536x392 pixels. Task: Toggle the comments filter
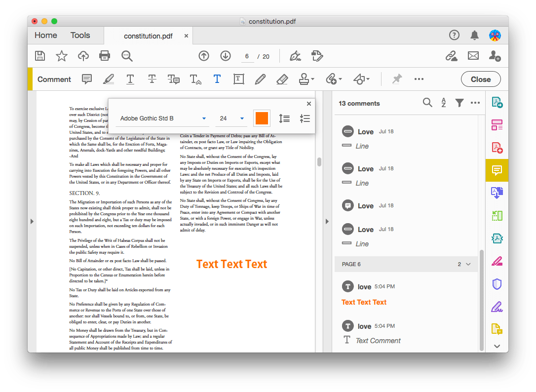pos(459,103)
